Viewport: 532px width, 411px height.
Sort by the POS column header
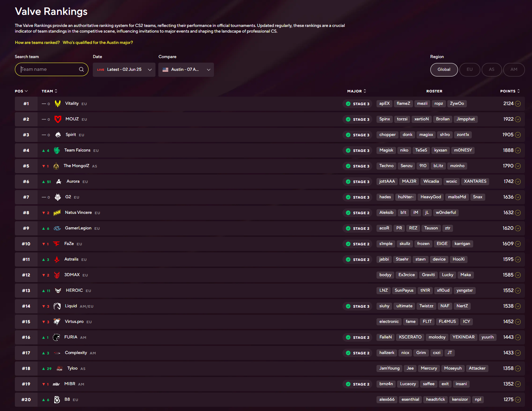pos(21,91)
